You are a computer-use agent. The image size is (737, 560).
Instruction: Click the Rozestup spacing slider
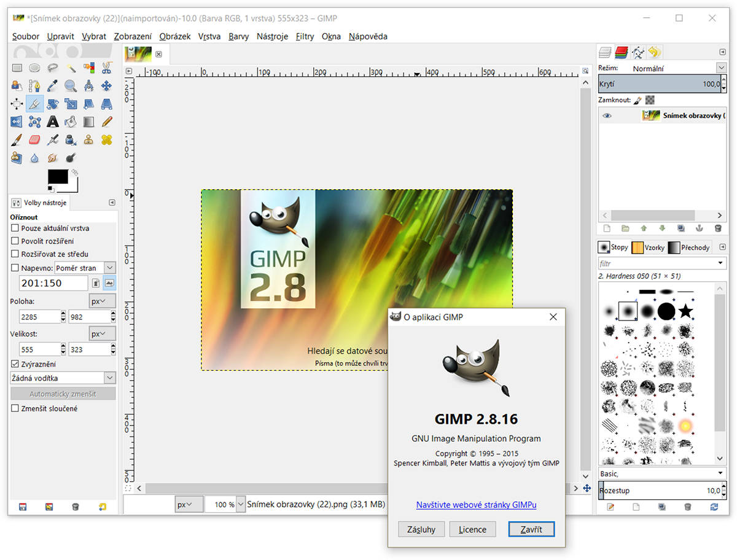659,491
